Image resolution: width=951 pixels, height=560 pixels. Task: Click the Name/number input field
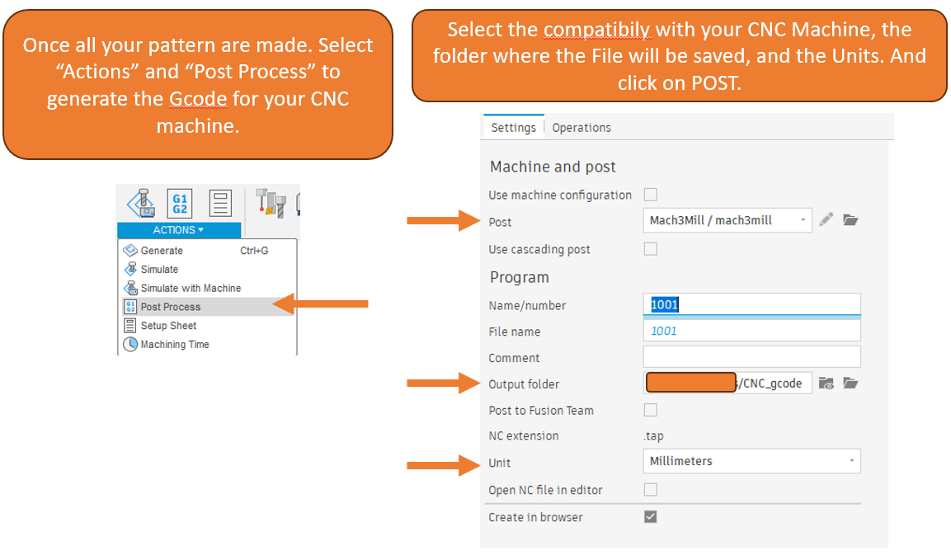[x=751, y=304]
